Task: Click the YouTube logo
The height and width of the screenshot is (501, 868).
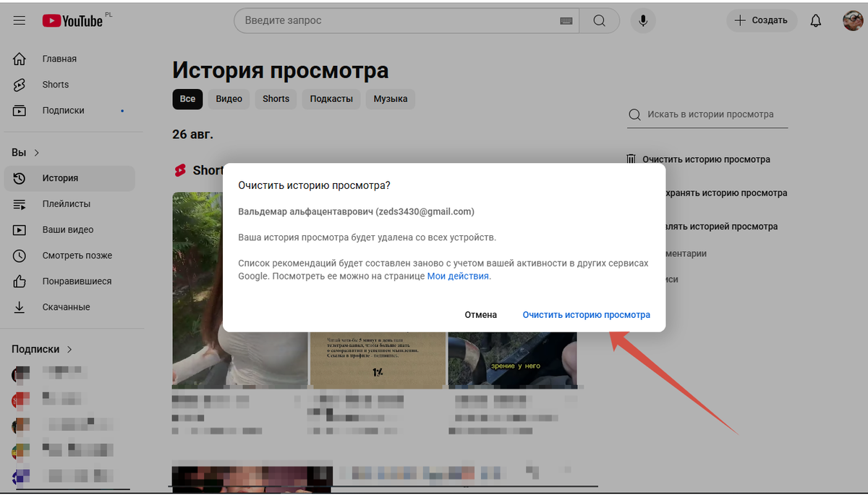Action: 72,21
